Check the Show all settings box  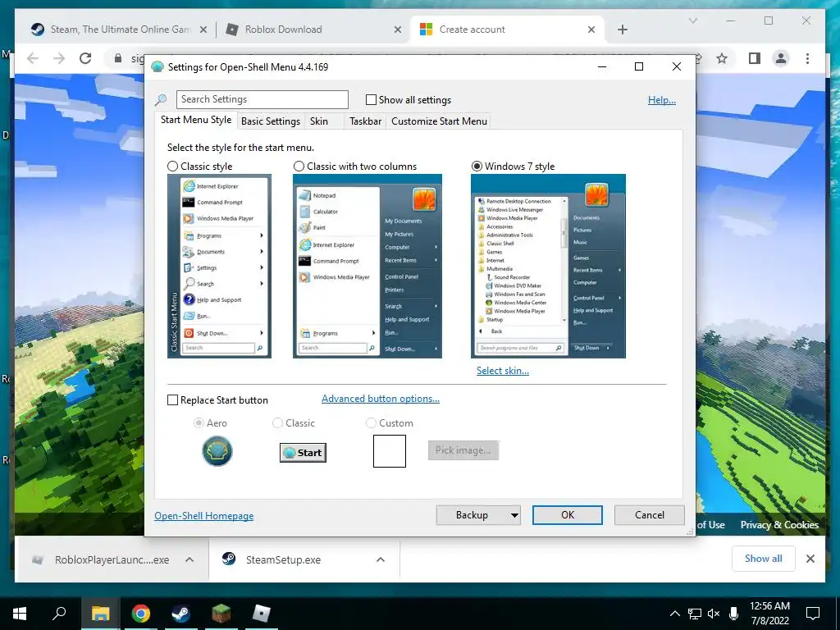point(371,99)
